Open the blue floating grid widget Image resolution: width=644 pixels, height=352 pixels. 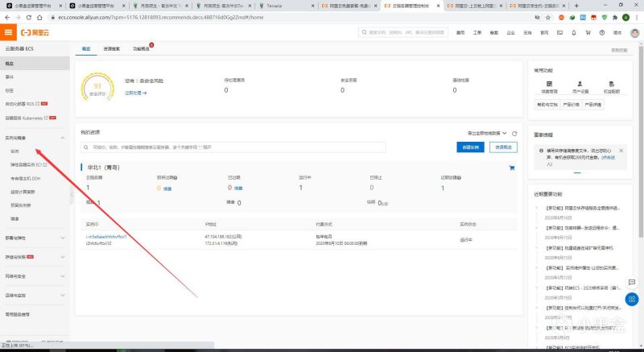632,299
